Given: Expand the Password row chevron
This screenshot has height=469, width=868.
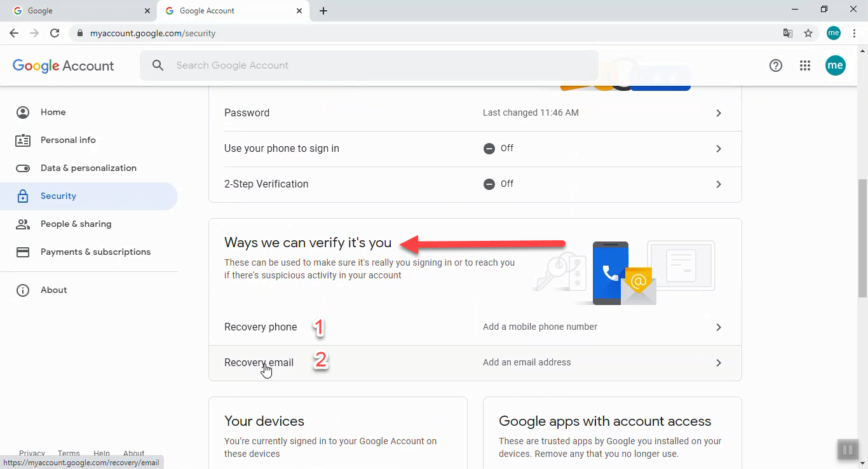Looking at the screenshot, I should click(719, 113).
